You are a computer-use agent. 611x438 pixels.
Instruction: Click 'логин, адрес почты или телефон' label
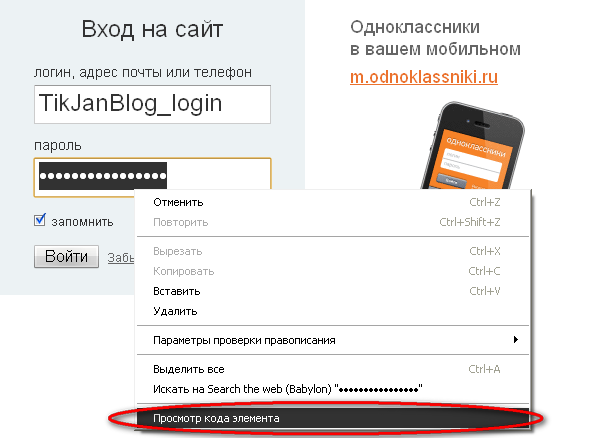pos(143,72)
